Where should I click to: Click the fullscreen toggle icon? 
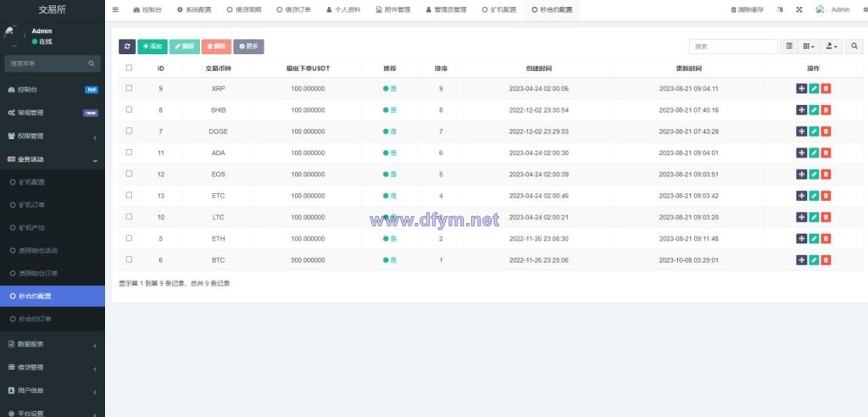(x=799, y=9)
